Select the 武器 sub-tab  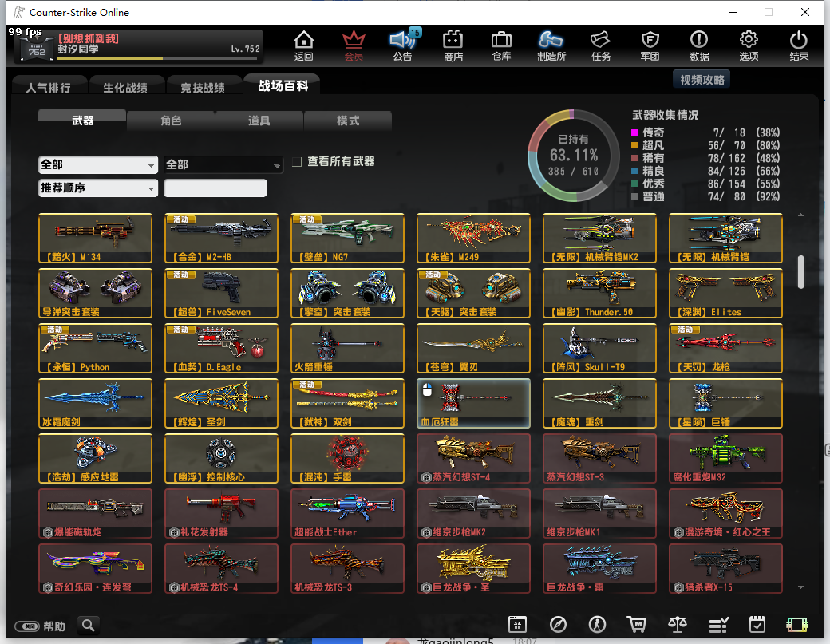[82, 120]
